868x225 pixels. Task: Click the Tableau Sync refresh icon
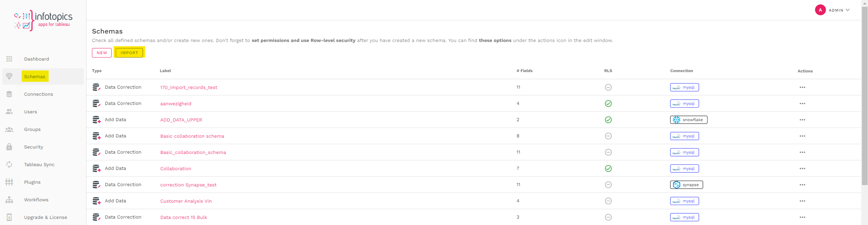click(x=9, y=164)
